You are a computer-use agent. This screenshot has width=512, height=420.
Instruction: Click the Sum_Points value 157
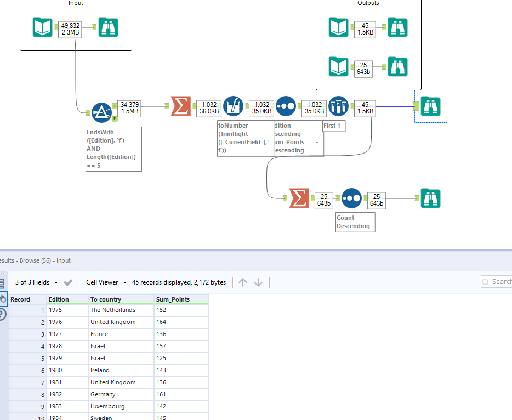[181, 346]
